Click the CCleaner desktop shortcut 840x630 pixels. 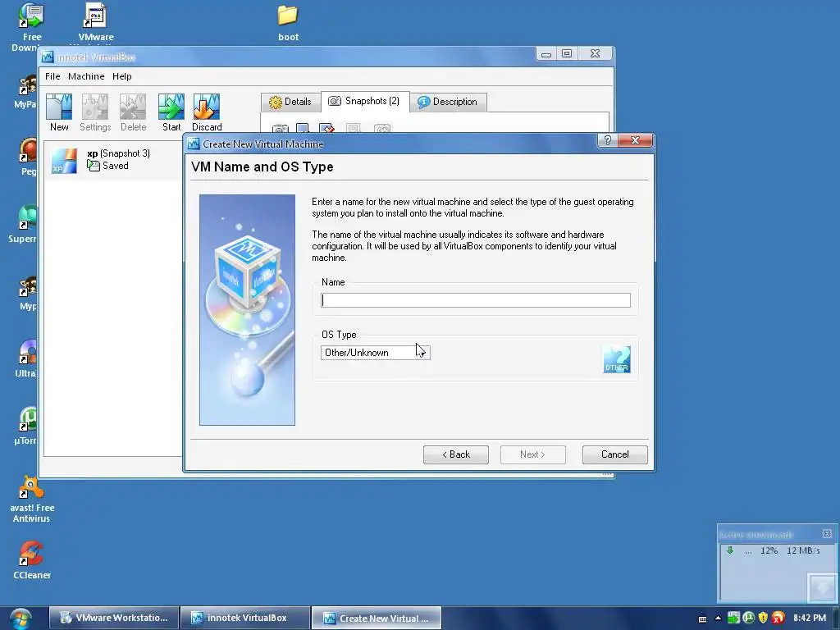click(x=32, y=560)
